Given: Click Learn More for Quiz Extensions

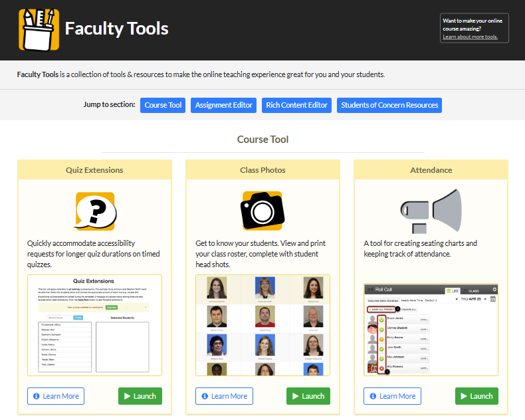Looking at the screenshot, I should click(56, 396).
